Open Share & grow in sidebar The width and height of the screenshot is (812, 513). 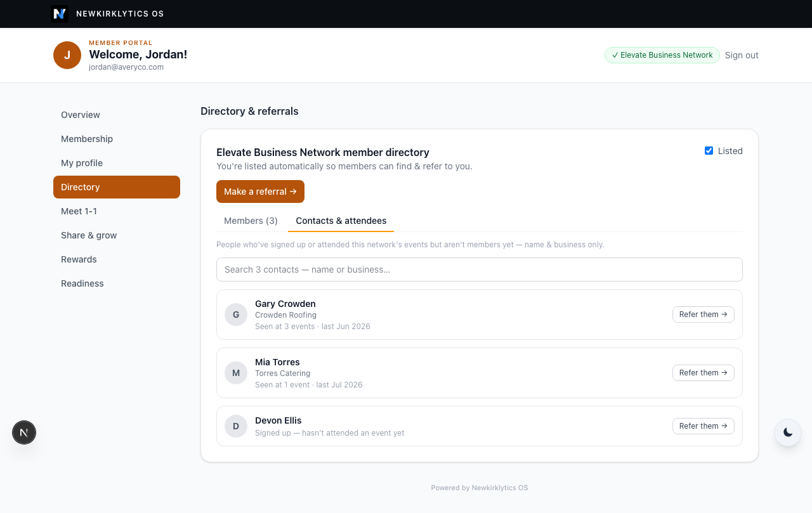[117, 235]
